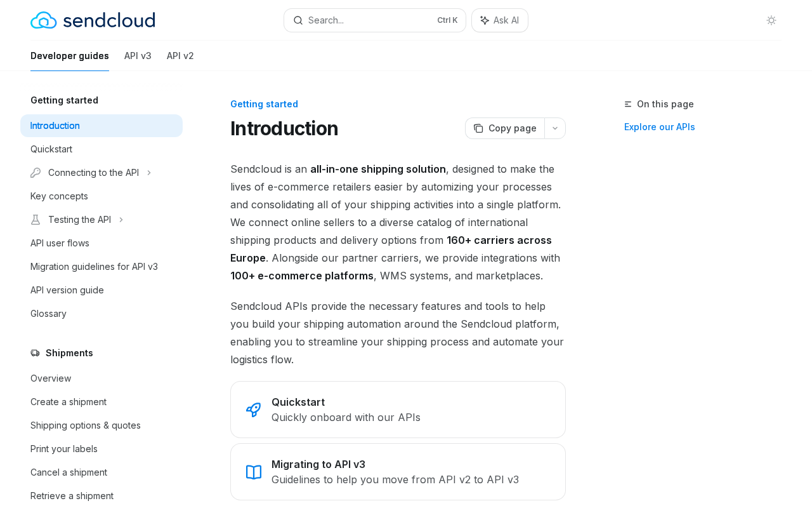Viewport: 812px width, 508px height.
Task: Open the Explore our APIs link
Action: tap(659, 127)
